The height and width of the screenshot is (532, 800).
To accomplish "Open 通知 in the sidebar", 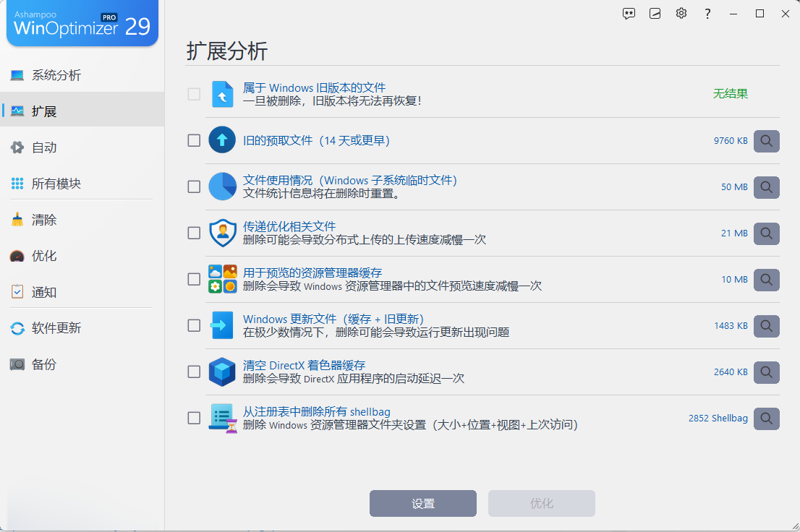I will 82,292.
